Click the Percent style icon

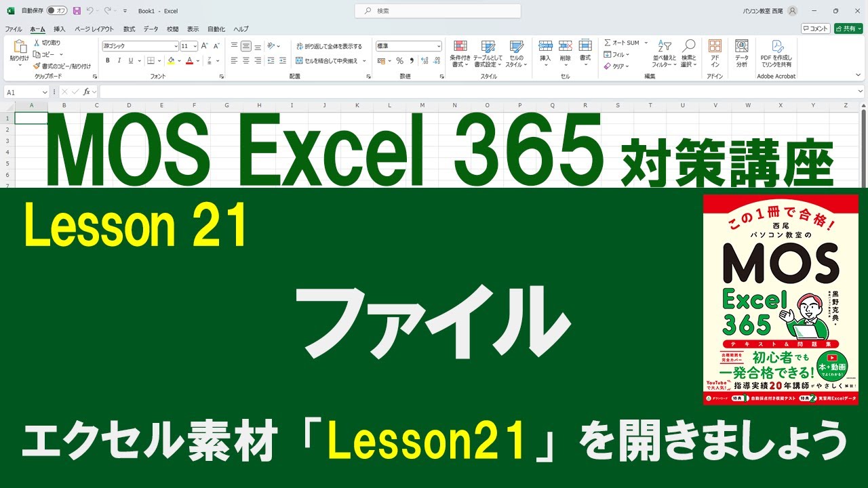pos(400,60)
